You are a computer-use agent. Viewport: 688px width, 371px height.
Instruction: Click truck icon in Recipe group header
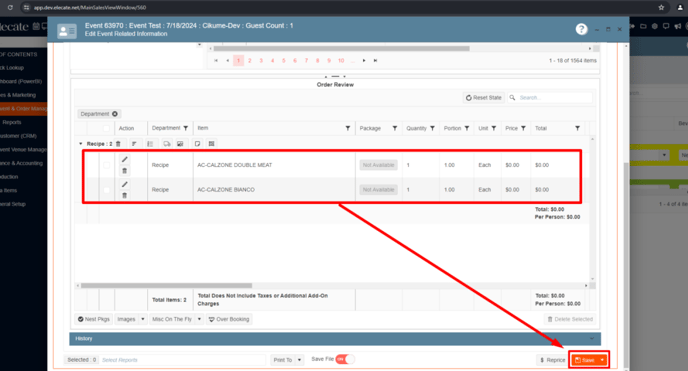tap(167, 144)
